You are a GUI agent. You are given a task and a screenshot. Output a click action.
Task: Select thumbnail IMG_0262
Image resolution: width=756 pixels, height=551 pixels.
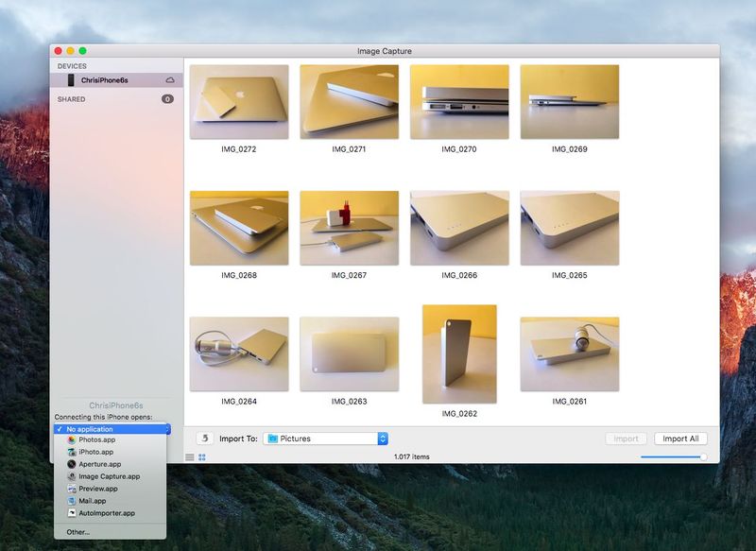coord(459,353)
